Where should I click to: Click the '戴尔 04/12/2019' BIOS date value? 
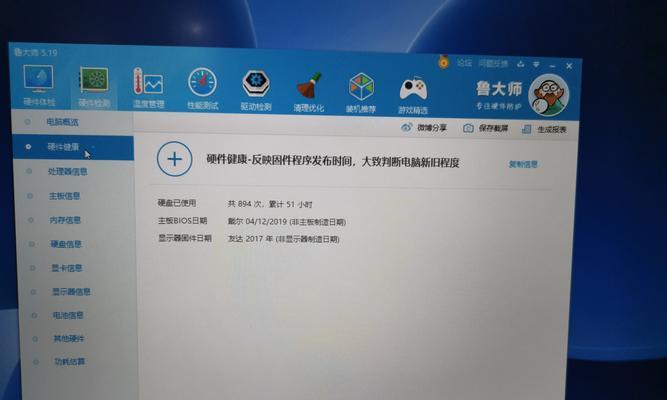(287, 222)
